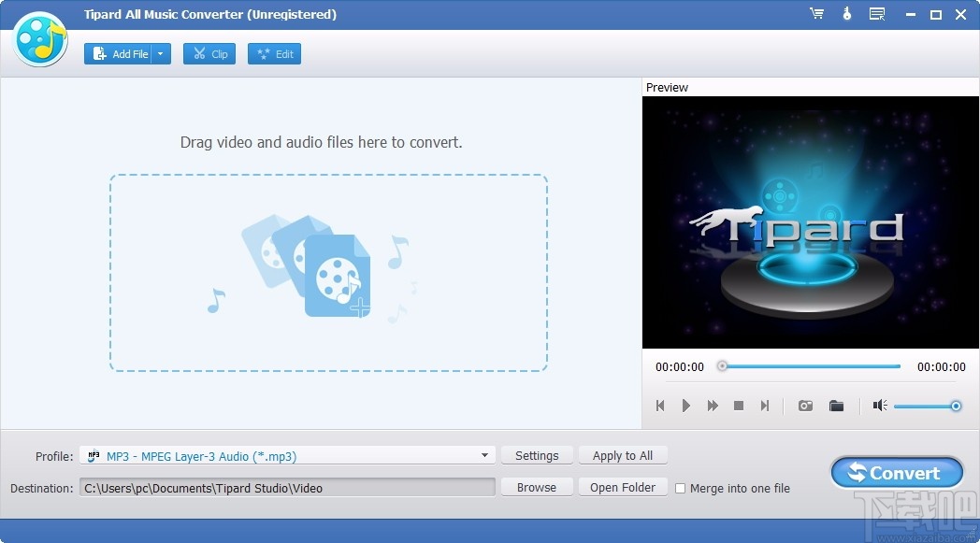980x543 pixels.
Task: Open the menu icon in the title bar
Action: tap(877, 13)
